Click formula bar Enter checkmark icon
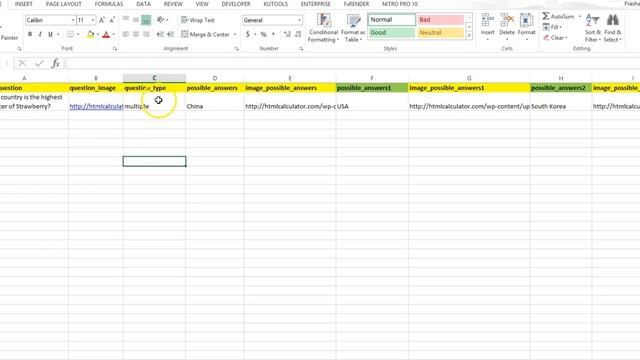 click(39, 63)
